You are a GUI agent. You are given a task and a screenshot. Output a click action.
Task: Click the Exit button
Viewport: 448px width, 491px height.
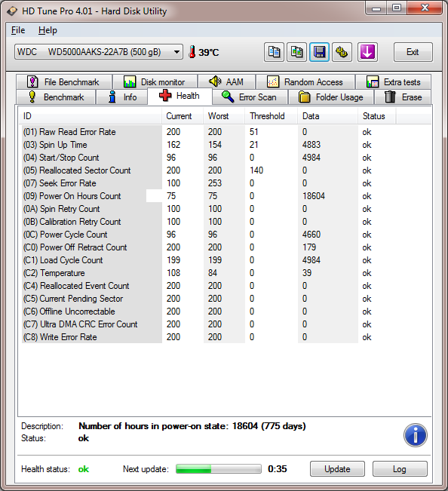click(x=413, y=52)
